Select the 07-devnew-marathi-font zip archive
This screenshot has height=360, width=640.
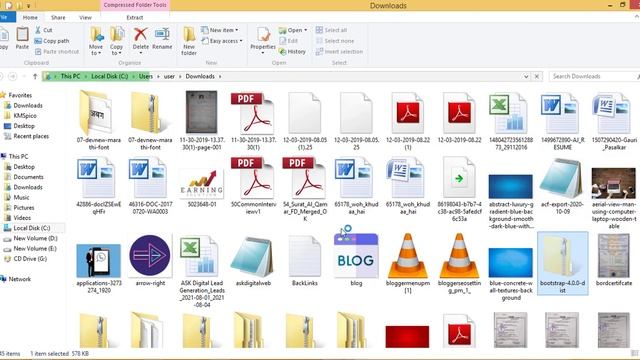[x=150, y=121]
